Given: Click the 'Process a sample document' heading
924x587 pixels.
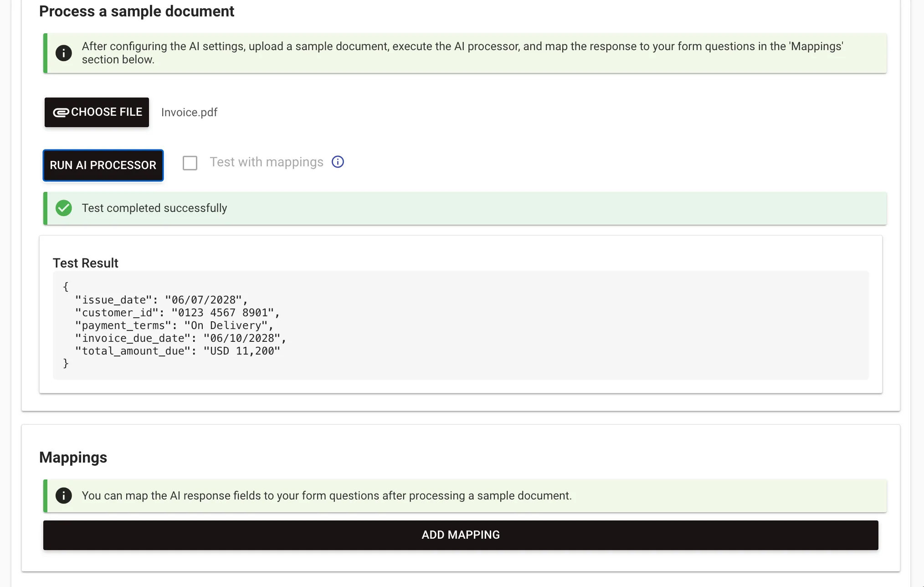Looking at the screenshot, I should [137, 11].
